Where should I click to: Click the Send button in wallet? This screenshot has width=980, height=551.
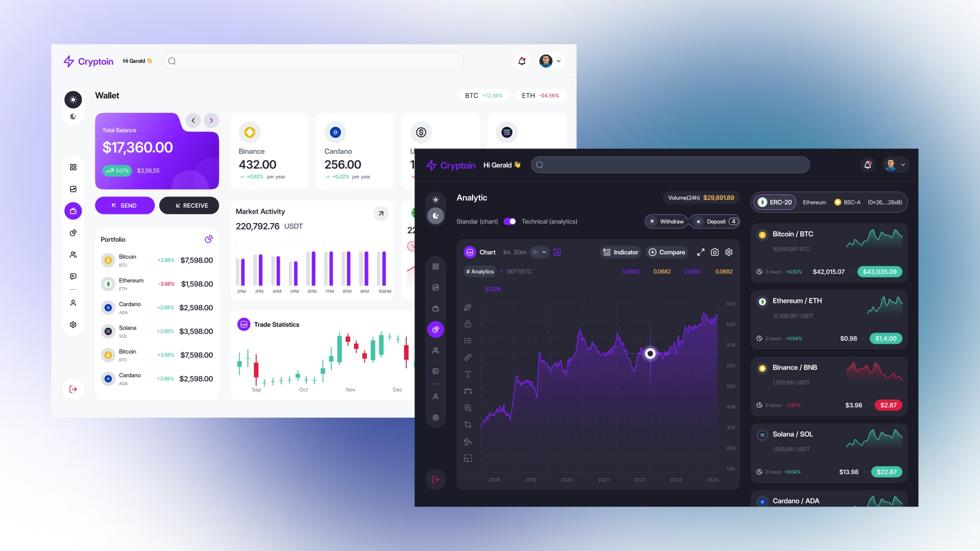coord(123,205)
